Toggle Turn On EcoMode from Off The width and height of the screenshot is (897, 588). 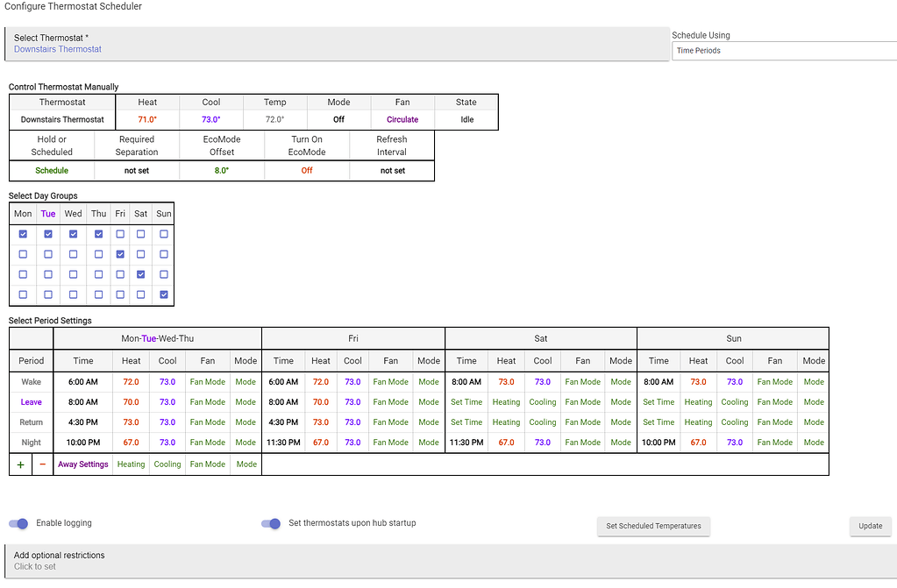coord(306,170)
